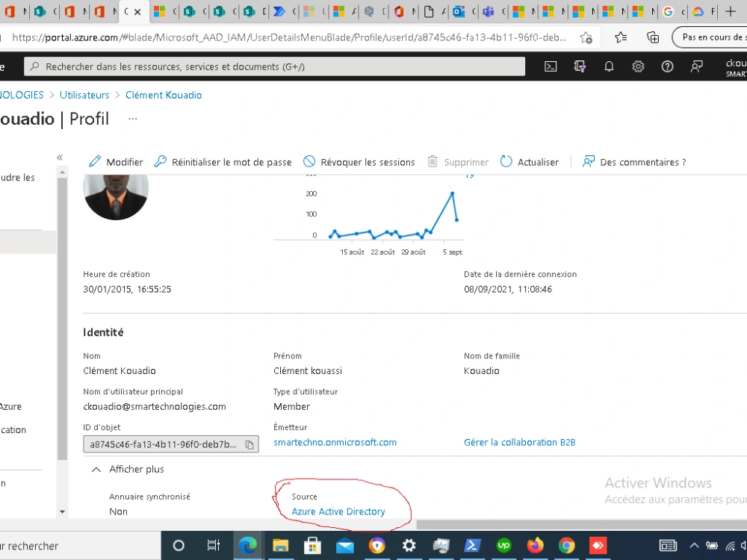The image size is (747, 560).
Task: Open the Windows Settings gear on taskbar
Action: 409,545
